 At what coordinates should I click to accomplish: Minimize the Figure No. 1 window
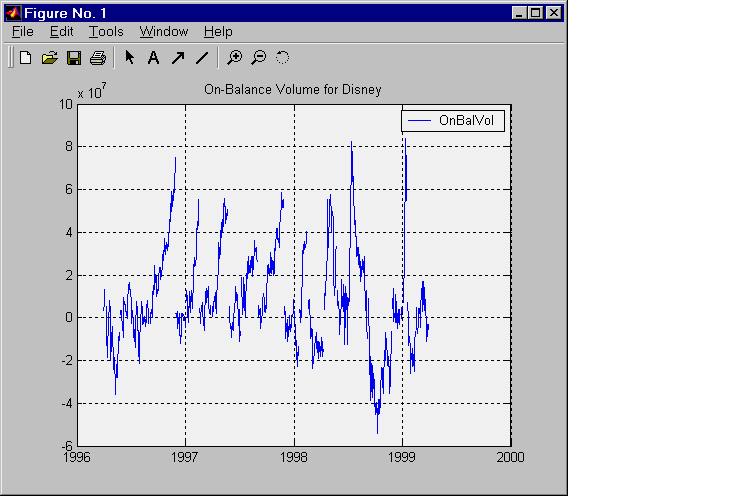coord(519,13)
